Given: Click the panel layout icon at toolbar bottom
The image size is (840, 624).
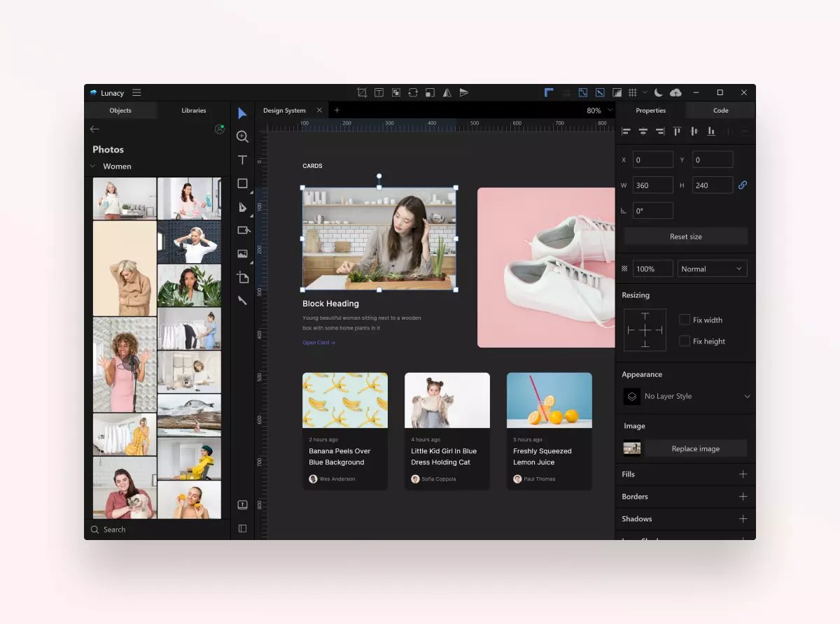Looking at the screenshot, I should [242, 528].
